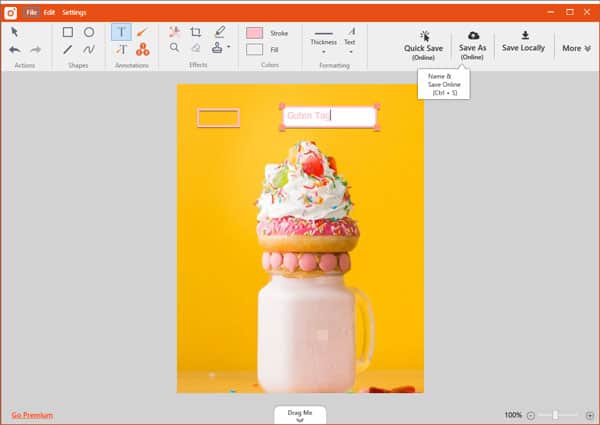The image size is (600, 425).
Task: Open the stamp tool dropdown arrow
Action: (x=229, y=47)
